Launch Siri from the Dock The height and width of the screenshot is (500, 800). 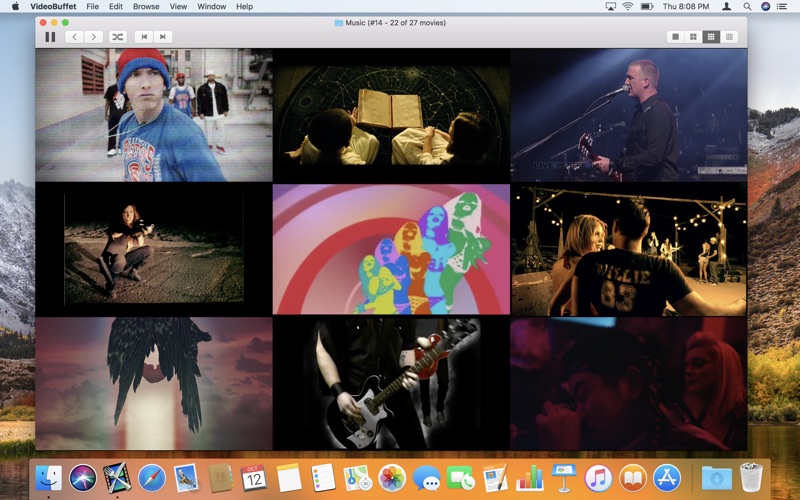83,478
